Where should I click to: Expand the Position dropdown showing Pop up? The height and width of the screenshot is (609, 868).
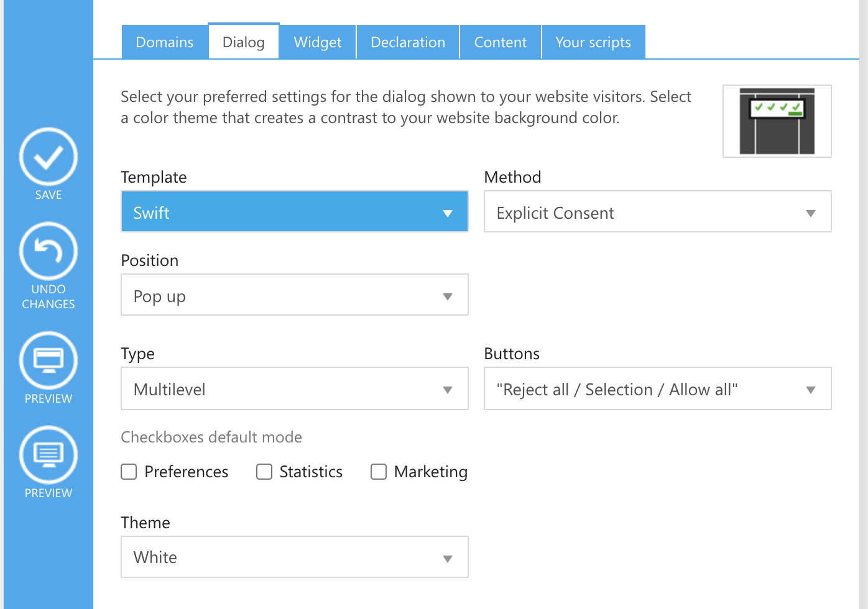(294, 295)
